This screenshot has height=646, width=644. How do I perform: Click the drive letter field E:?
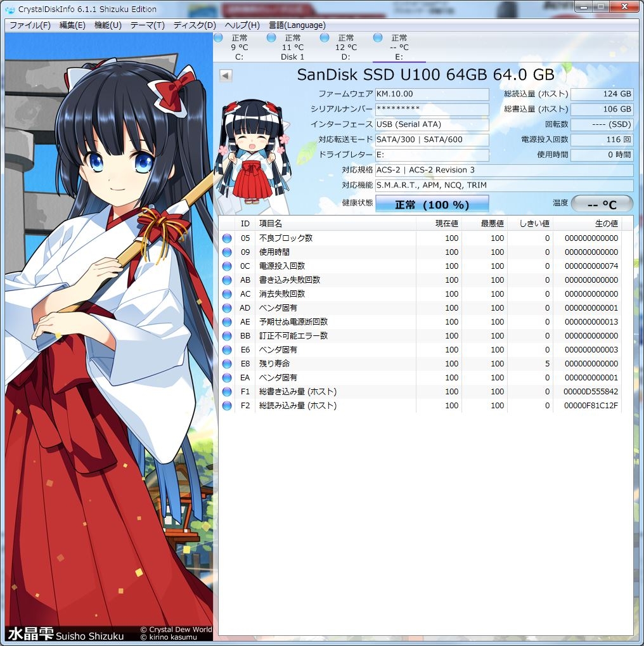(x=432, y=155)
